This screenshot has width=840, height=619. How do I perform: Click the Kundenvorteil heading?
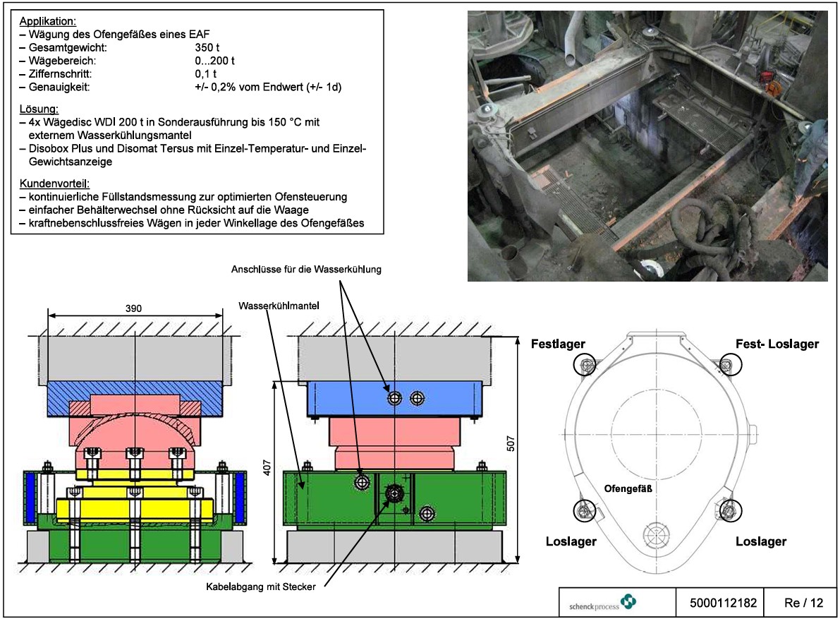54,184
